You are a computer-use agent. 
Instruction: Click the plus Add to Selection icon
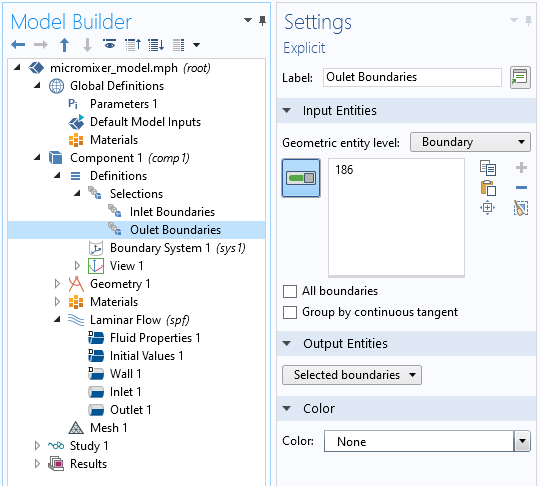click(x=521, y=168)
